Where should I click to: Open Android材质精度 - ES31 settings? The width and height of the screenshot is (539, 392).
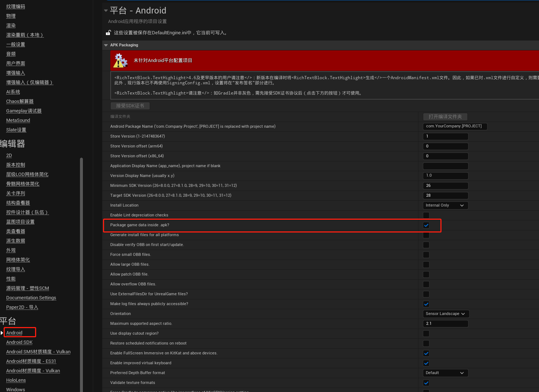(31, 361)
